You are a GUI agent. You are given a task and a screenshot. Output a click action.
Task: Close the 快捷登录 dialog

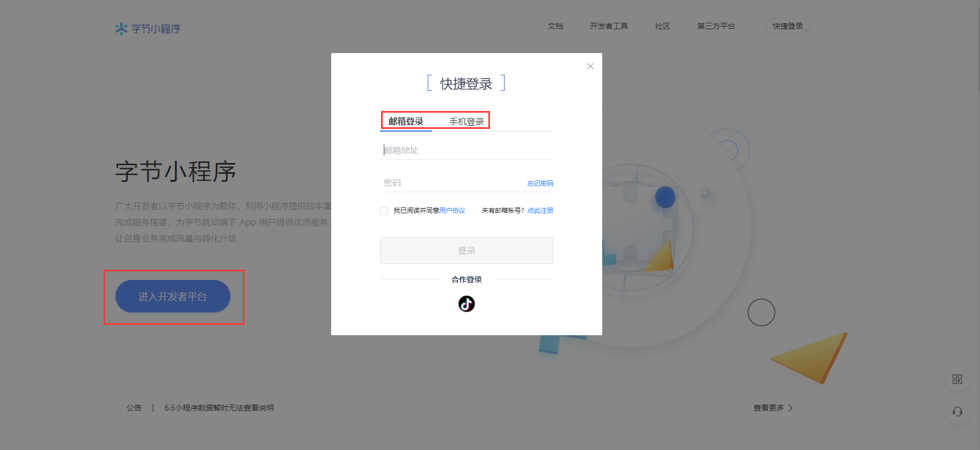pos(590,66)
